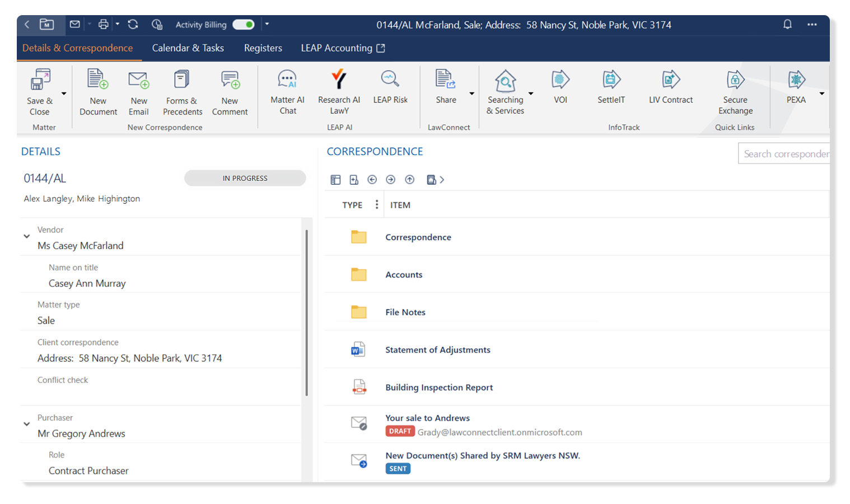Image resolution: width=850 pixels, height=504 pixels.
Task: Open LEAP Risk
Action: pos(390,87)
